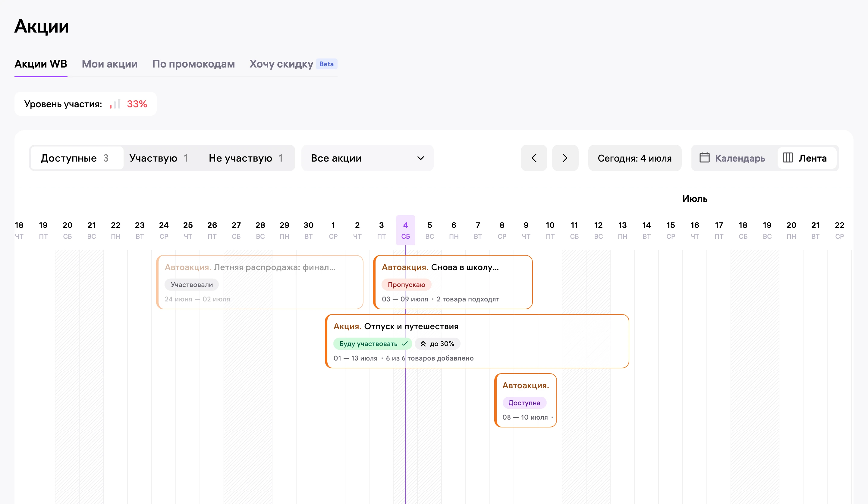Click the 24 июня — 02 июля date range
The width and height of the screenshot is (868, 504).
[x=197, y=299]
